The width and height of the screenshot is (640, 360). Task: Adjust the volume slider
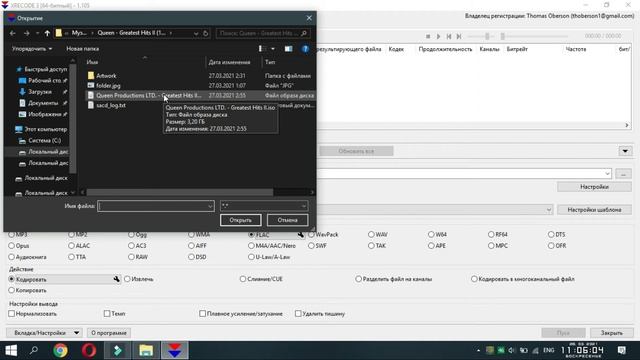(487, 36)
